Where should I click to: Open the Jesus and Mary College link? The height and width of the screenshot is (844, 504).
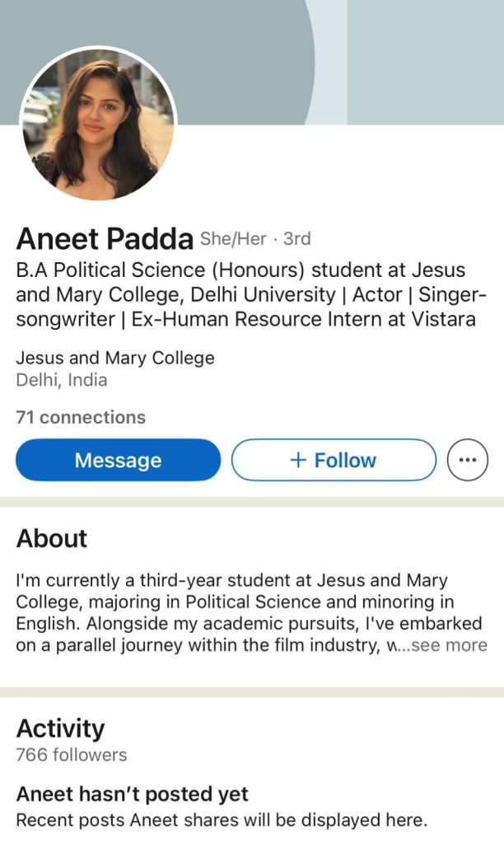coord(115,358)
